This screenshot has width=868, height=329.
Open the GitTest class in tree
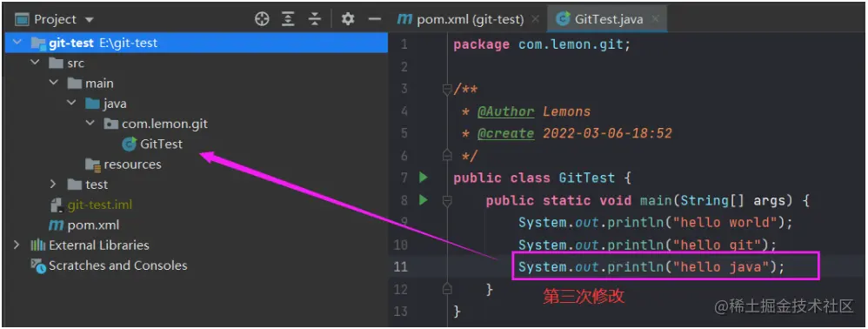(161, 144)
